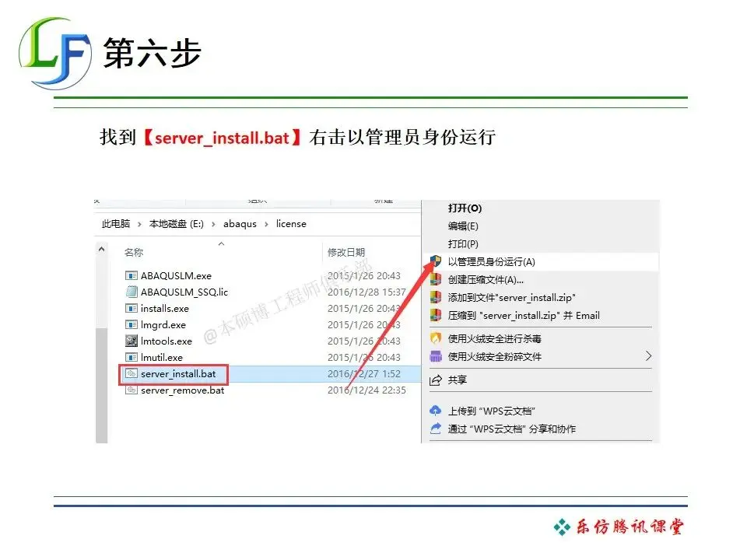Click the UAC shield icon beside 以管理员身份运行
Screen dimensions: 747x560
(434, 262)
